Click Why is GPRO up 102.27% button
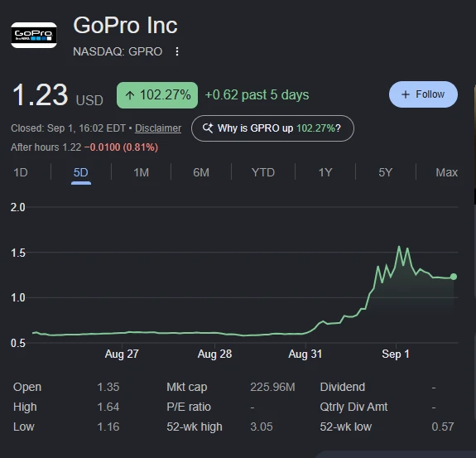The image size is (476, 458). click(x=272, y=128)
